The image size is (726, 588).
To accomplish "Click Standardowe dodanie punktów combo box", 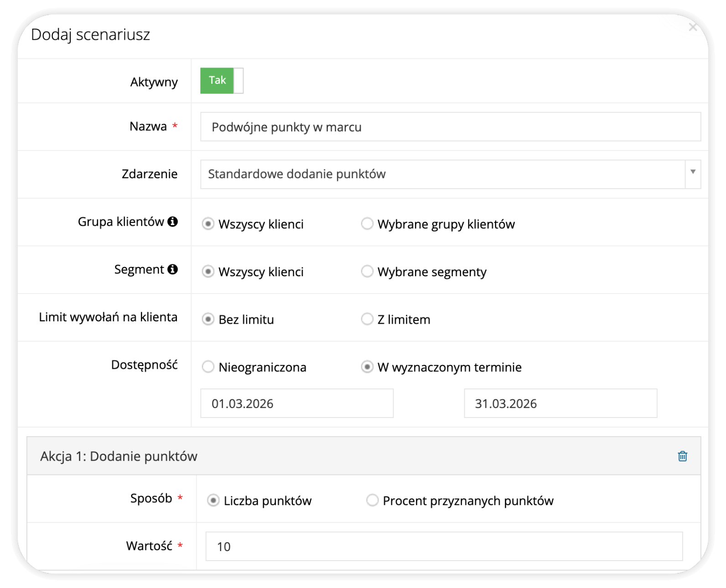I will pos(442,174).
